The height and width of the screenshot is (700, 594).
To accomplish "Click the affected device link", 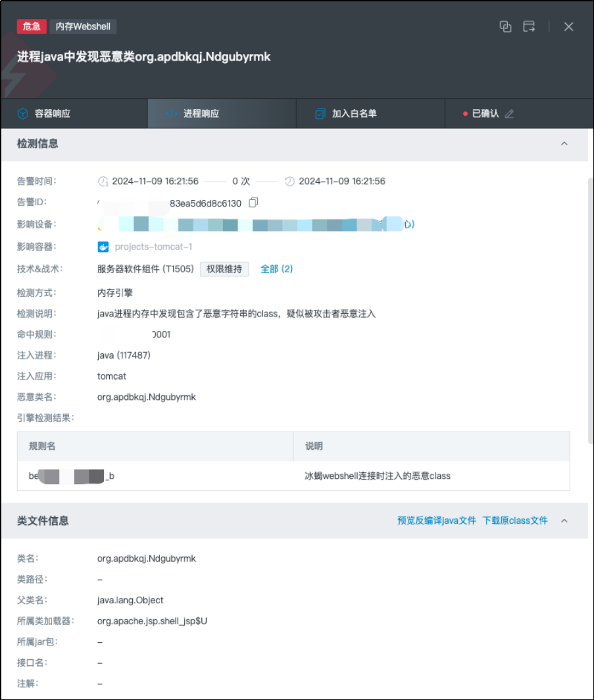I will 256,224.
